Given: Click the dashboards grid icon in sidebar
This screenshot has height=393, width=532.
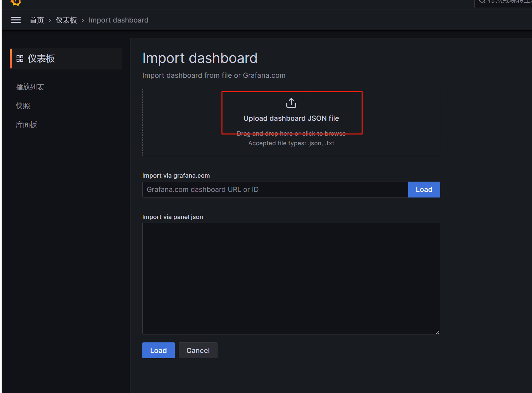Looking at the screenshot, I should (x=20, y=59).
